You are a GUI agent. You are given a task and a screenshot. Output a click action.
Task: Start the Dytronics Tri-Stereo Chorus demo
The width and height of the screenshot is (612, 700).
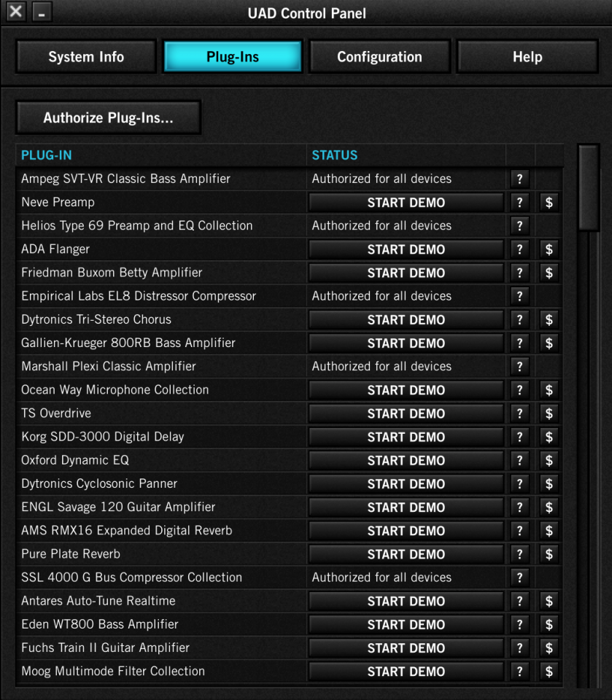tap(406, 319)
